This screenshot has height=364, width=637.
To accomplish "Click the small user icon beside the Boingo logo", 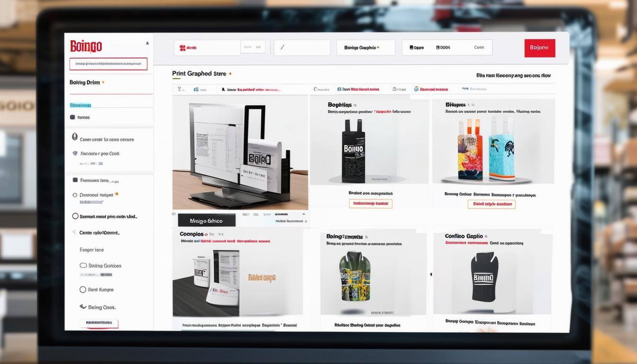I will coord(148,43).
